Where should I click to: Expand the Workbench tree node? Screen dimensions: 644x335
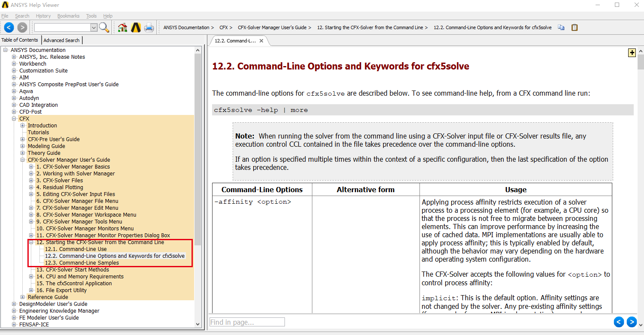pyautogui.click(x=14, y=64)
